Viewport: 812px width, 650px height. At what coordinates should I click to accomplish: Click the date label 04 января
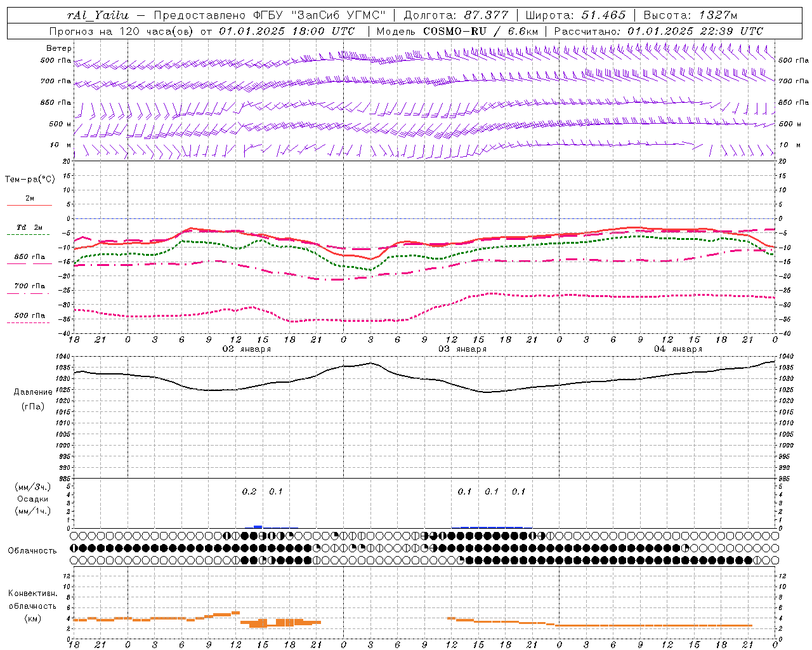point(678,349)
